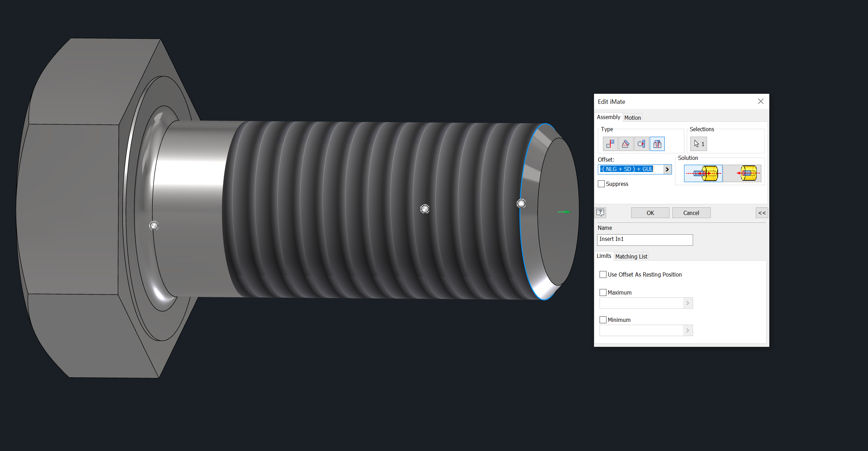The image size is (868, 451).
Task: Choose the Aligned solution icon
Action: 742,173
